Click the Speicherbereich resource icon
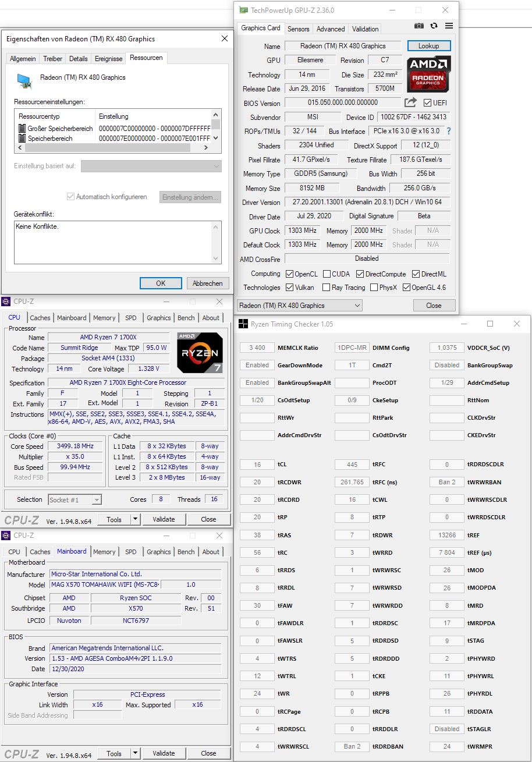 (x=23, y=138)
